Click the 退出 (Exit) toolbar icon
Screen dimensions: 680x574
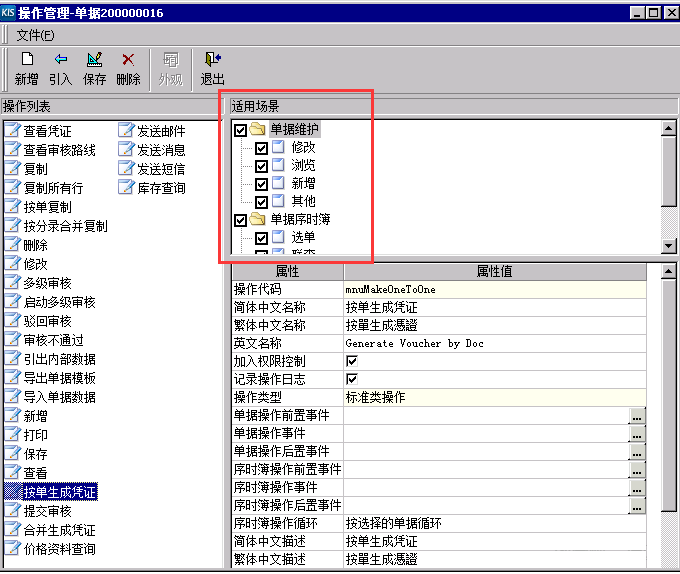[212, 61]
